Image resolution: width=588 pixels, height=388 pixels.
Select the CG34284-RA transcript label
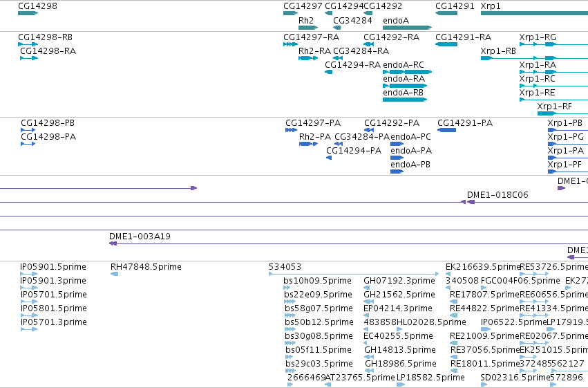pyautogui.click(x=361, y=51)
